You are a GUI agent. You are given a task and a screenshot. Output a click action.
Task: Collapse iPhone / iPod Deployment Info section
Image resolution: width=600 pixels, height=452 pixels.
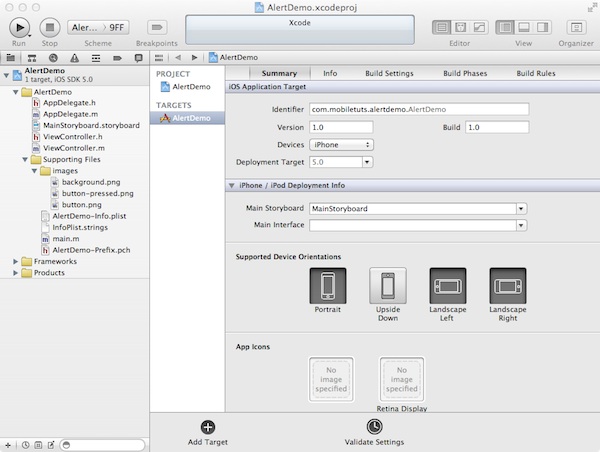tap(231, 185)
